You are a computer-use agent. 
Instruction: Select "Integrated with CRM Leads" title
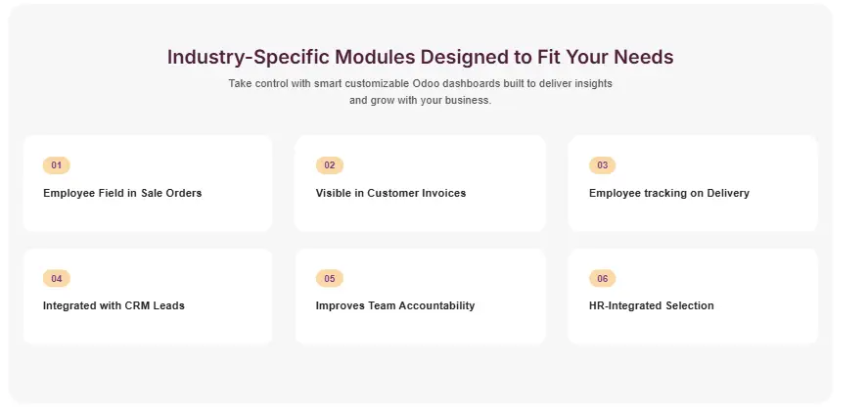(x=114, y=305)
